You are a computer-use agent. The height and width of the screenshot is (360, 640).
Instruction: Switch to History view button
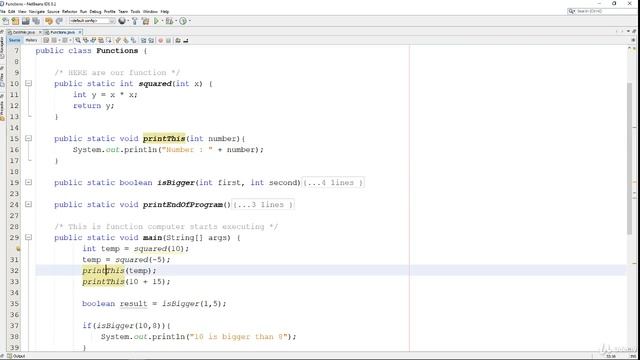point(31,40)
